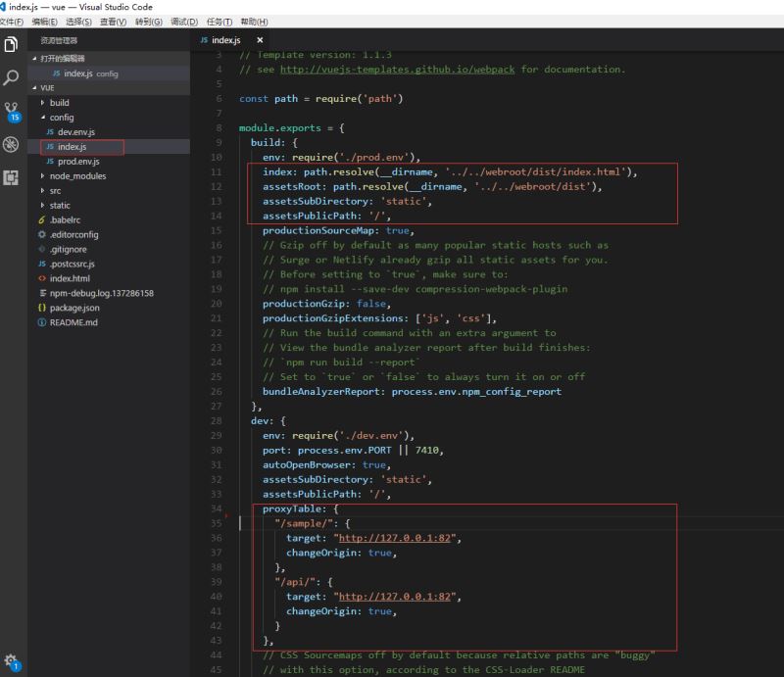Open the 任务(T) Tasks menu
The image size is (784, 677).
(219, 22)
